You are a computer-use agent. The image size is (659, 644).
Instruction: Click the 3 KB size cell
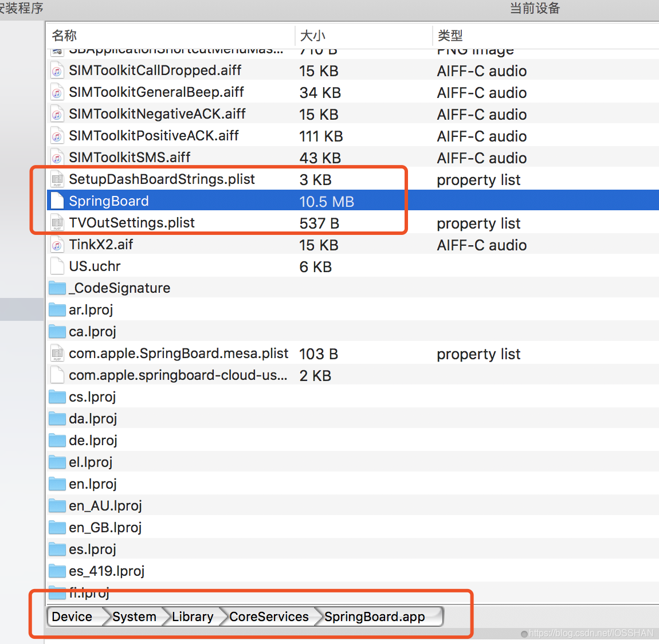[316, 180]
